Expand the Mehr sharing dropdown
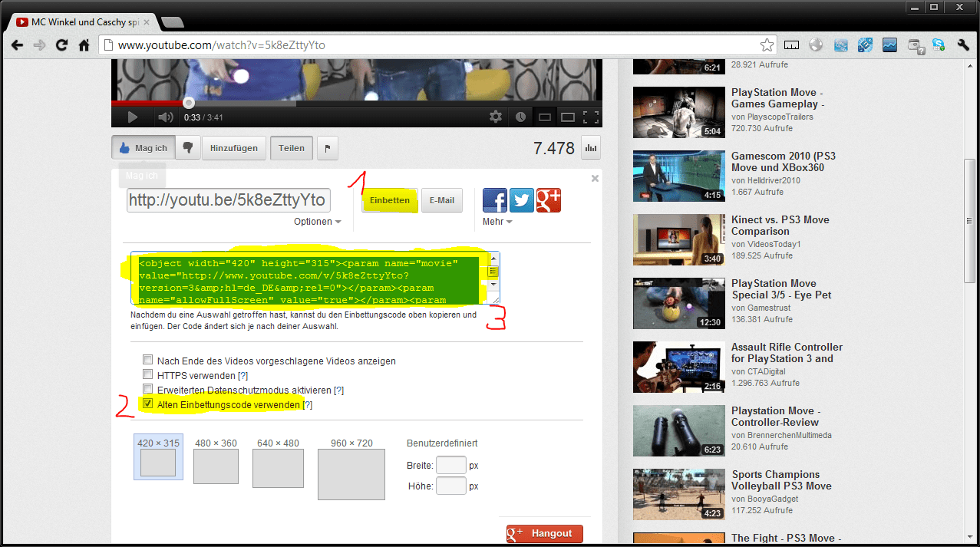The height and width of the screenshot is (547, 980). (x=497, y=222)
